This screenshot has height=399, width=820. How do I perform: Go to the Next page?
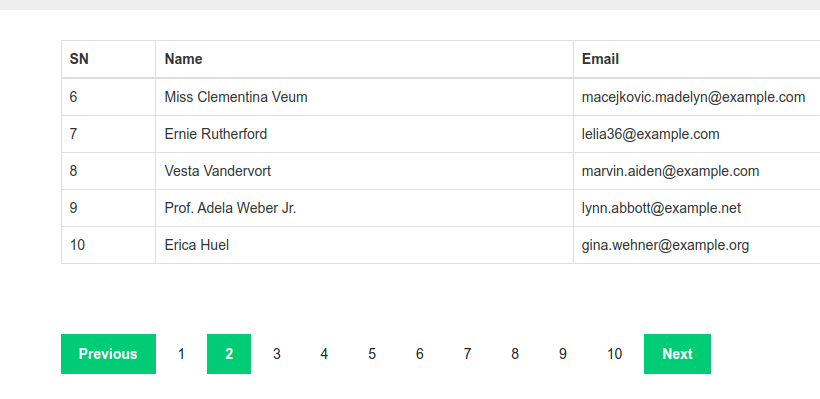coord(677,354)
